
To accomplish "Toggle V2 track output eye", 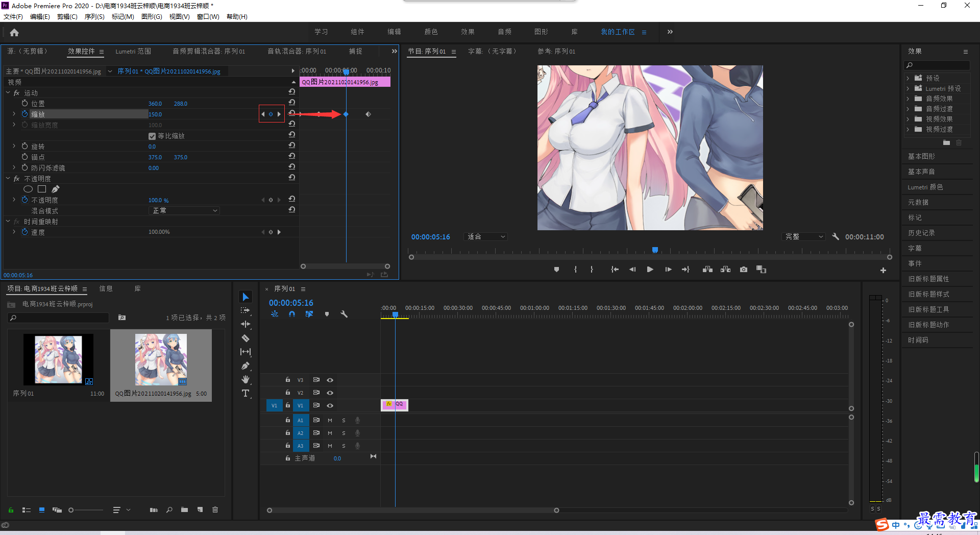I will coord(330,393).
